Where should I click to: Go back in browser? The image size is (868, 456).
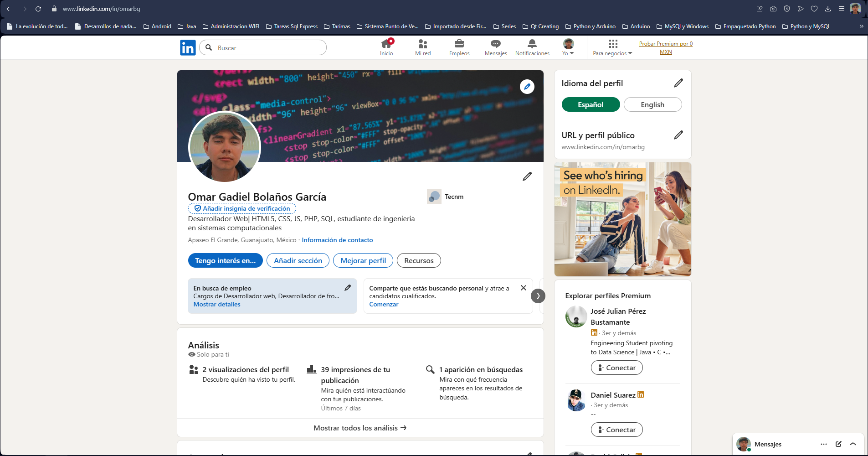pyautogui.click(x=8, y=9)
